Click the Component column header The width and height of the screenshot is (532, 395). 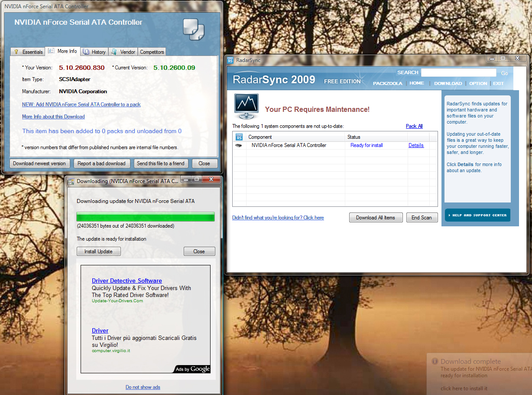(295, 137)
